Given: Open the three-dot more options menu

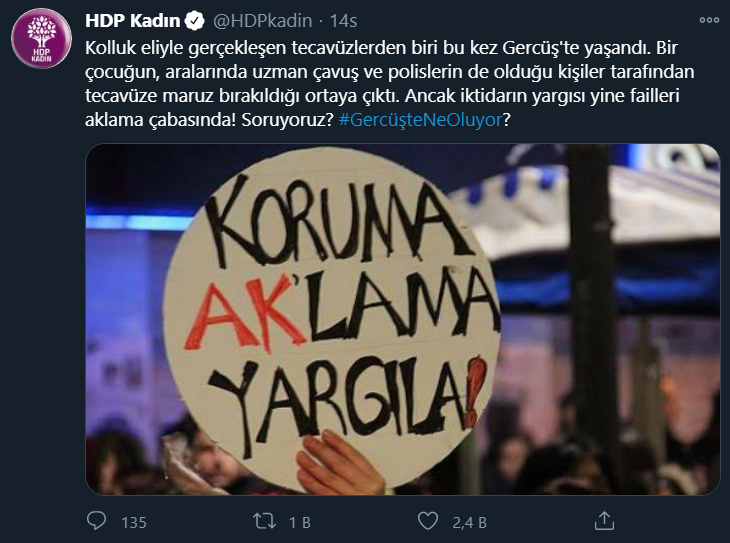Looking at the screenshot, I should click(x=709, y=20).
